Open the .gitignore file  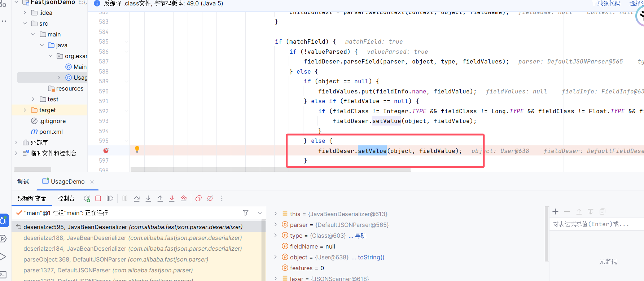tap(48, 121)
